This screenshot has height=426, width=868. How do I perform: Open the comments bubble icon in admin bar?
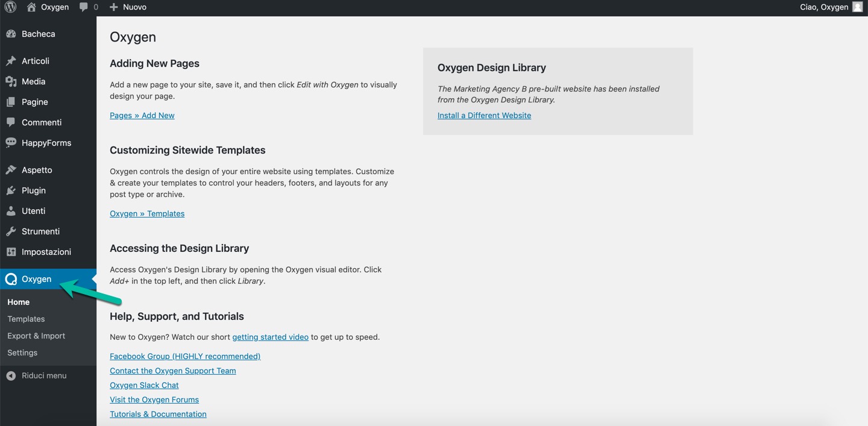tap(84, 7)
